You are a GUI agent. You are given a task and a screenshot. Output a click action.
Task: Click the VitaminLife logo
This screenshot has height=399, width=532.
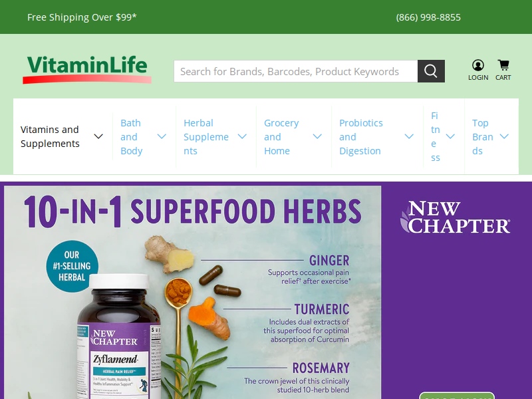[x=87, y=69]
